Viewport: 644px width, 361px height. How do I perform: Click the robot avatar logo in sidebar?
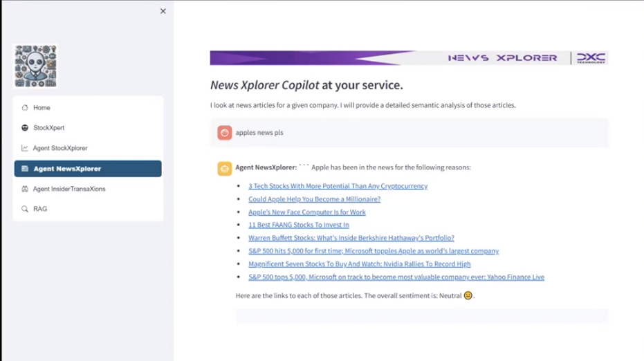coord(35,66)
